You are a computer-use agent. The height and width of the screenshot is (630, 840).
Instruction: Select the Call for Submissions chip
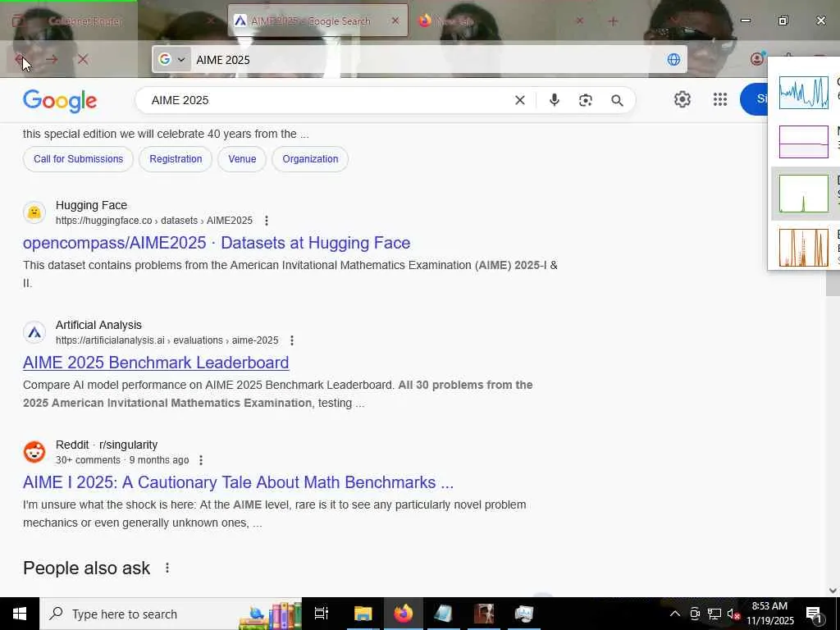[78, 159]
